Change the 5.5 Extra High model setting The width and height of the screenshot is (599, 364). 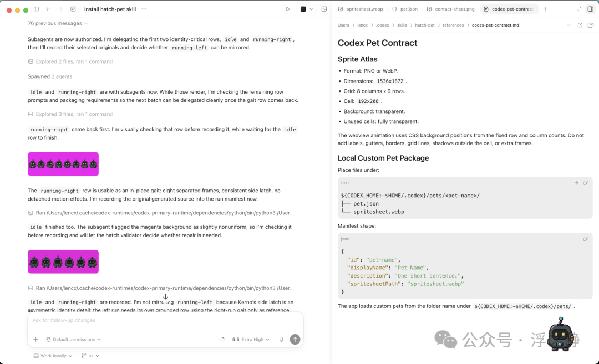pos(251,339)
